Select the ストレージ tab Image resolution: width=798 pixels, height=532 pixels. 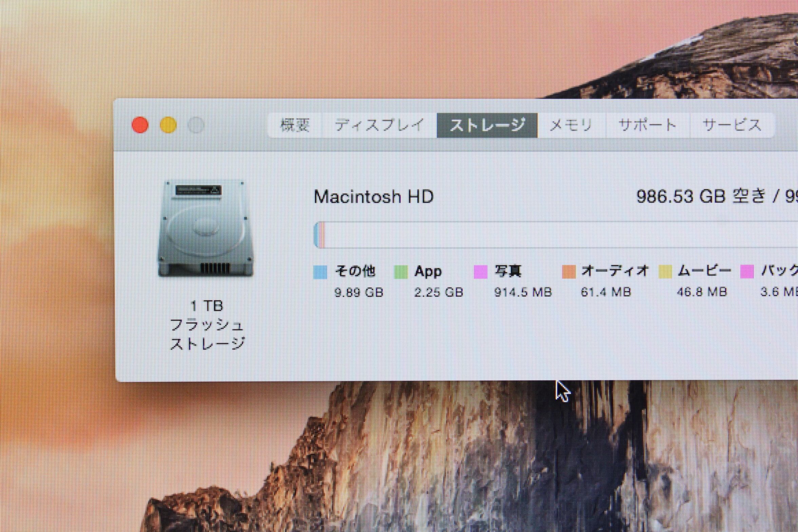coord(487,125)
